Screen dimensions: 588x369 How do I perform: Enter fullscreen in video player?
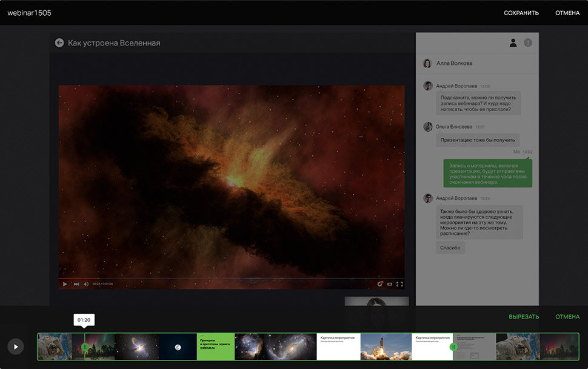click(399, 284)
